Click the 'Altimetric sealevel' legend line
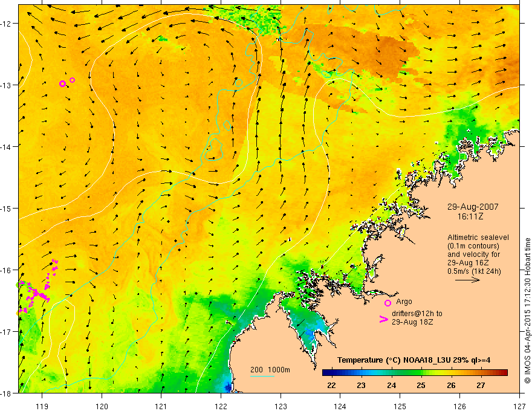Screen dimensions: 532x411 [478, 238]
